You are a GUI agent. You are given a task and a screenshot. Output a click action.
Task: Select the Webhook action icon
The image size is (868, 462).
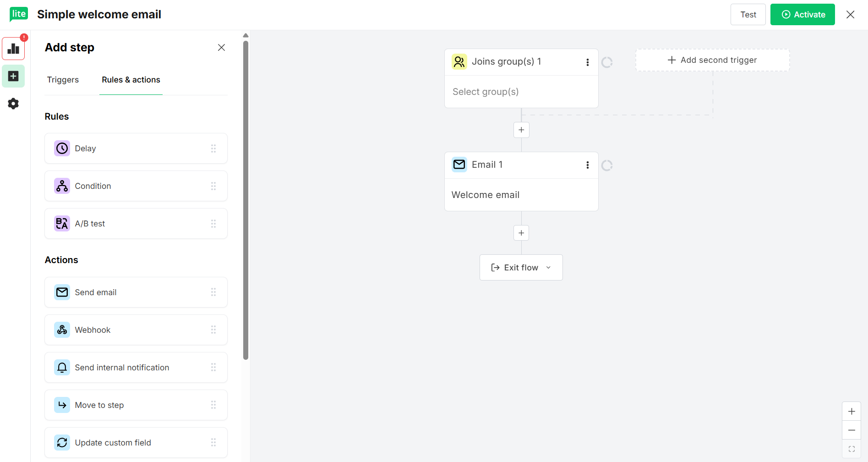tap(62, 330)
